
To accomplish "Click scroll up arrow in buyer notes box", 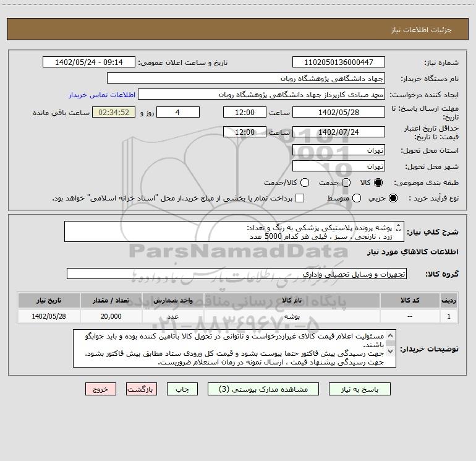I will pyautogui.click(x=391, y=335).
